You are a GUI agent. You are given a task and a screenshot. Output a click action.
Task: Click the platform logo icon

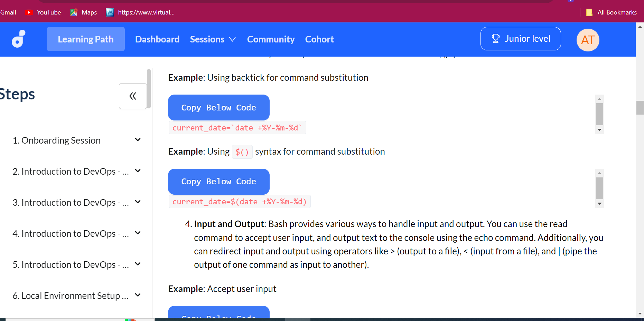(18, 39)
